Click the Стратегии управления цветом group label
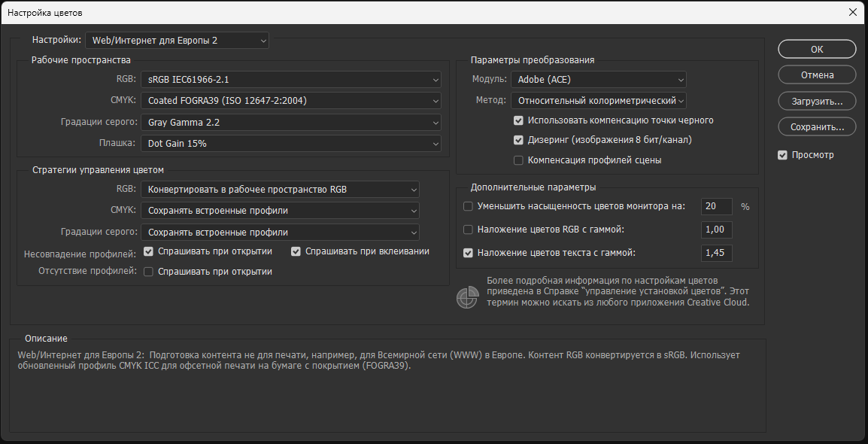Image resolution: width=868 pixels, height=444 pixels. pyautogui.click(x=98, y=170)
